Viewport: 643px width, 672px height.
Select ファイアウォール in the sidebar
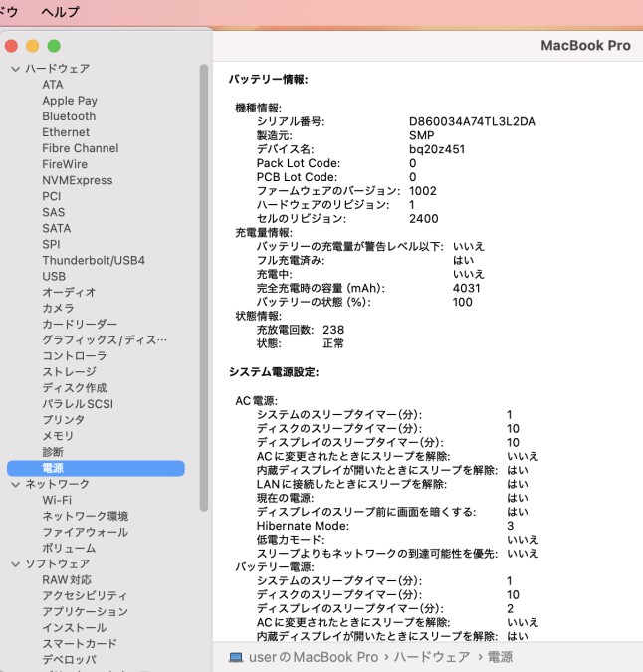86,533
